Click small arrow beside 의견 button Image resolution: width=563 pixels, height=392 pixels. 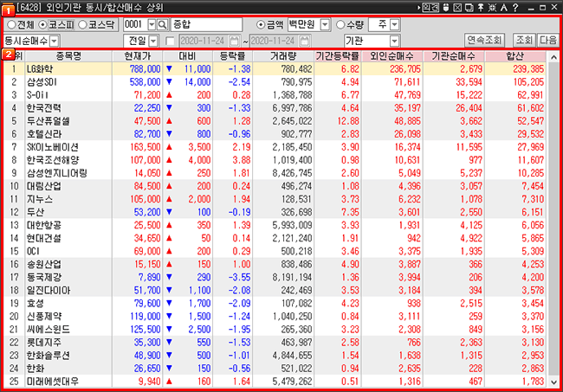pos(418,7)
